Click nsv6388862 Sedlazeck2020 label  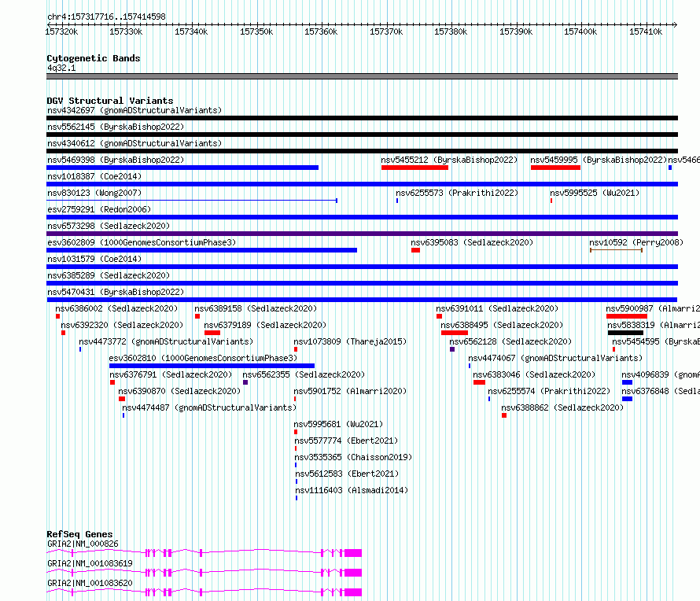pos(562,407)
